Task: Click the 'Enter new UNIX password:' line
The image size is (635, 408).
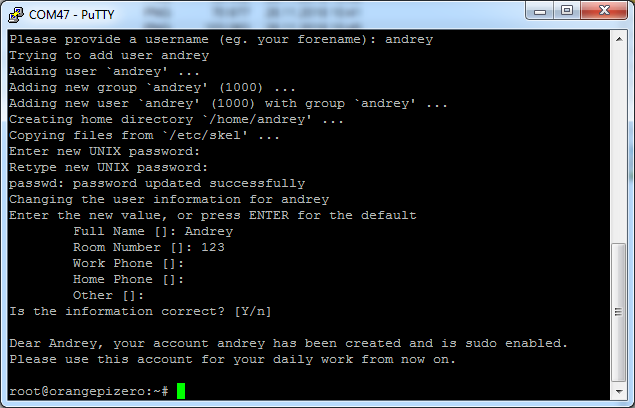Action: tap(104, 152)
